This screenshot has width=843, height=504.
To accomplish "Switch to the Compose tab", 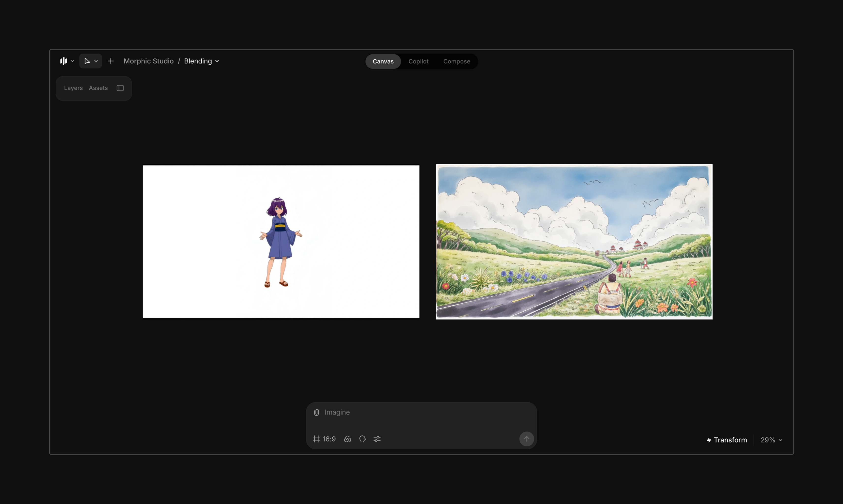I will coord(456,61).
